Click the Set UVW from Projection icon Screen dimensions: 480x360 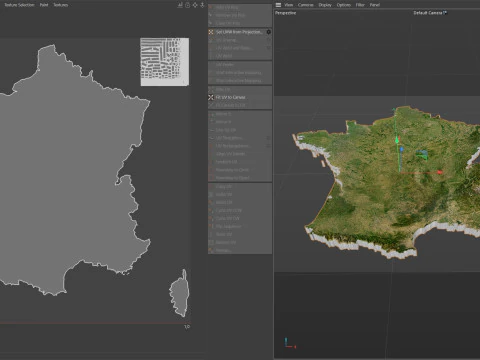point(211,32)
